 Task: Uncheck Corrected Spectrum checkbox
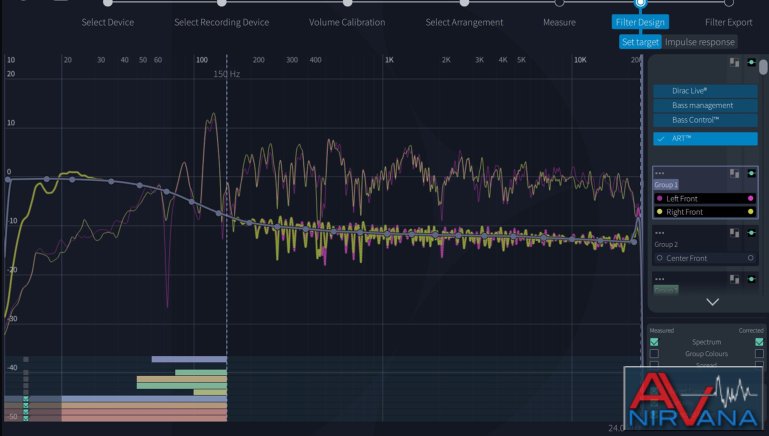tap(759, 342)
